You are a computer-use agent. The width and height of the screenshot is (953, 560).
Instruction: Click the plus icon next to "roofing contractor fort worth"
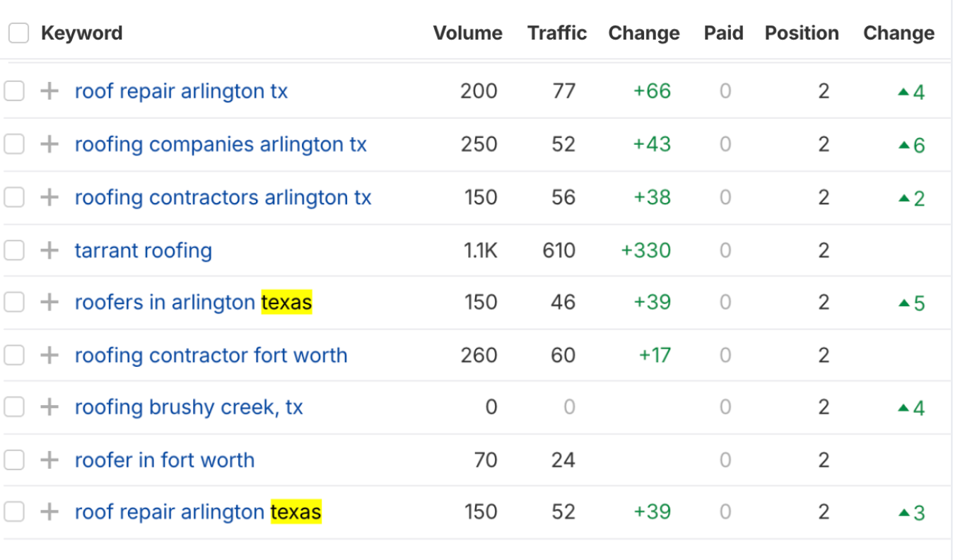pyautogui.click(x=48, y=355)
